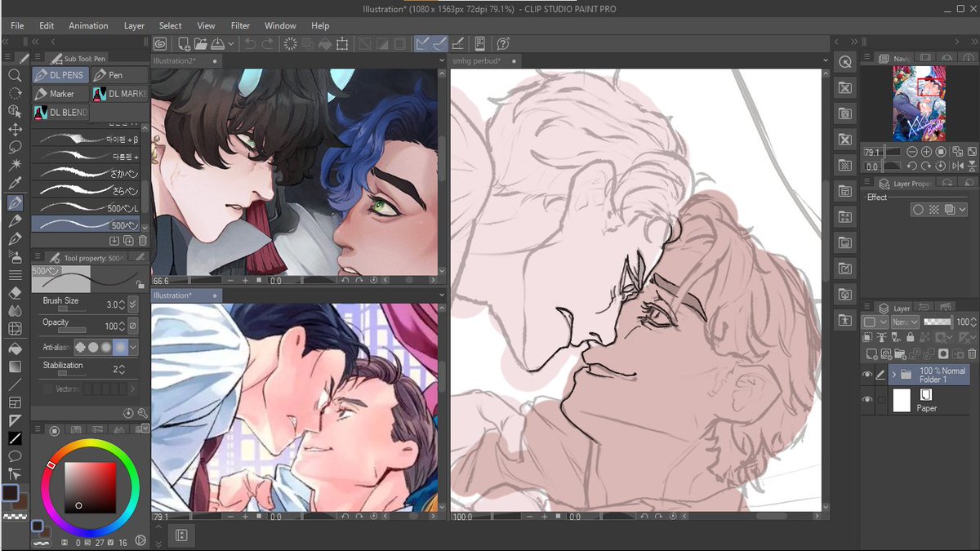This screenshot has height=551, width=980.
Task: Click the Save icon in command bar
Action: coord(218,44)
